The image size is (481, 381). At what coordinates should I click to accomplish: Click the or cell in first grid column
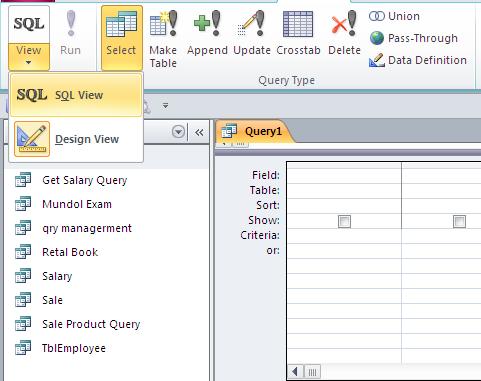tap(344, 251)
